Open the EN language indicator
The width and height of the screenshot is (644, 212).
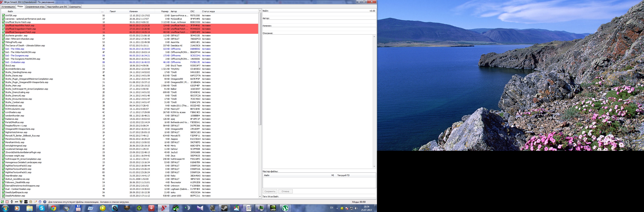(x=332, y=208)
